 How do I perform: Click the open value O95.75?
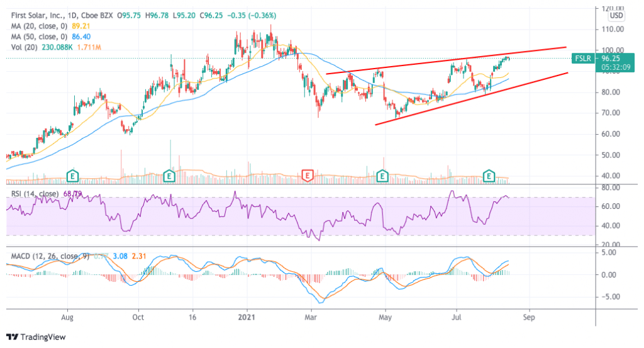coord(129,16)
